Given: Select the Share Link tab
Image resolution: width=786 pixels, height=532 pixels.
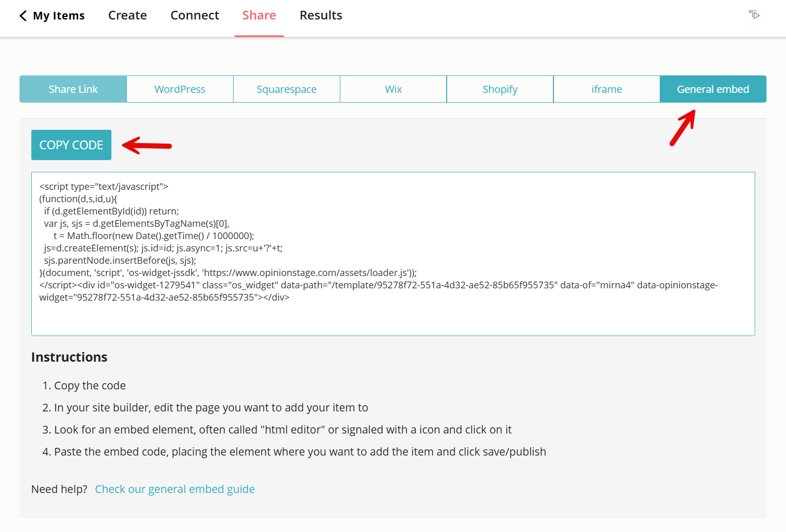Looking at the screenshot, I should (x=73, y=89).
